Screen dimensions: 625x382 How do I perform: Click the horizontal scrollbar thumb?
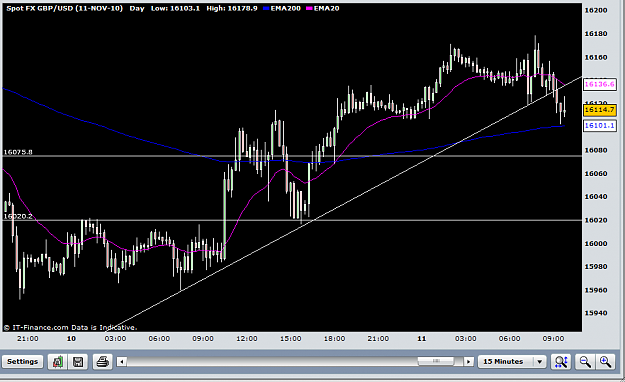click(x=436, y=361)
